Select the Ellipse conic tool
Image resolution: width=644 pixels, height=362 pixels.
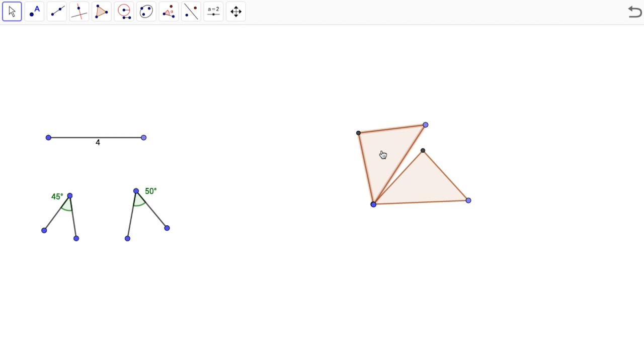tap(146, 11)
